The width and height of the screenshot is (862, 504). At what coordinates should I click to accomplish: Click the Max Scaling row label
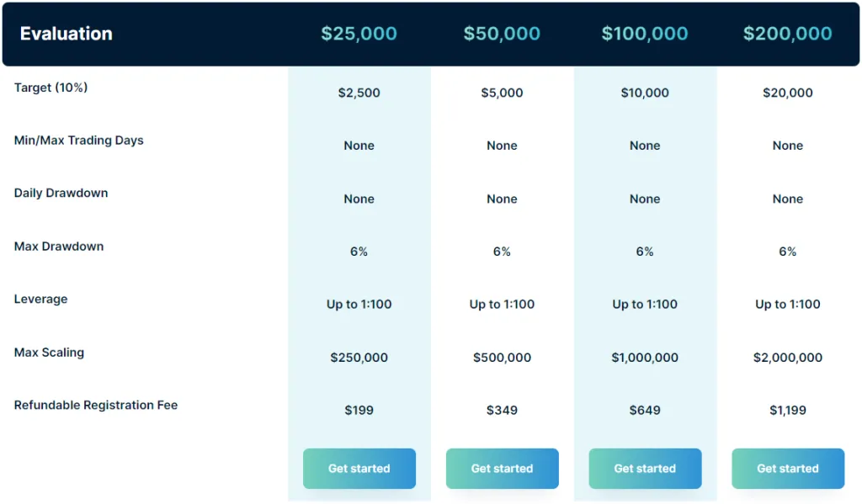[49, 353]
